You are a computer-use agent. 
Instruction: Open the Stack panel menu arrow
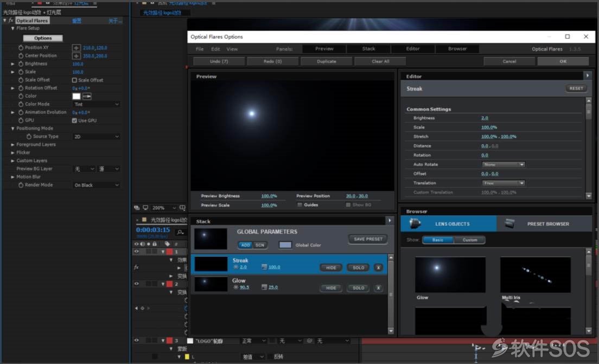pos(389,220)
